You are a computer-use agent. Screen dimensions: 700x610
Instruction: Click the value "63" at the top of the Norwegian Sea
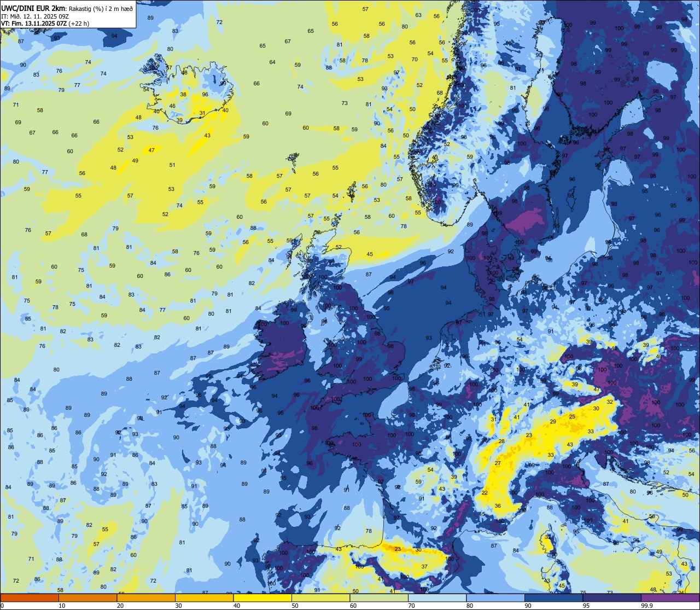tap(418, 15)
